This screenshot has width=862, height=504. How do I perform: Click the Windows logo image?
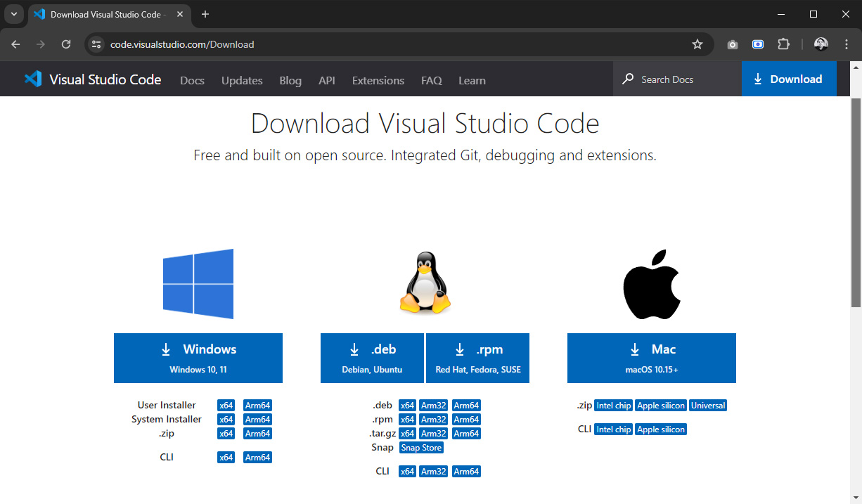[198, 284]
